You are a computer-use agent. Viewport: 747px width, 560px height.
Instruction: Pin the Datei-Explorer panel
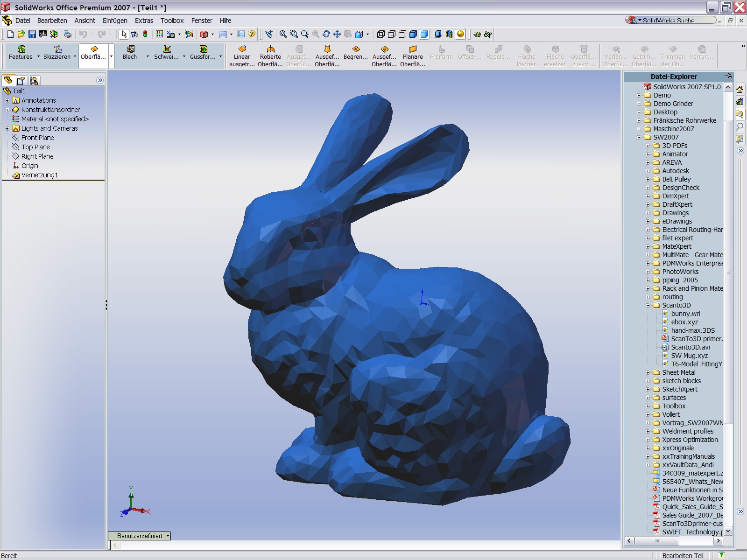pos(729,76)
